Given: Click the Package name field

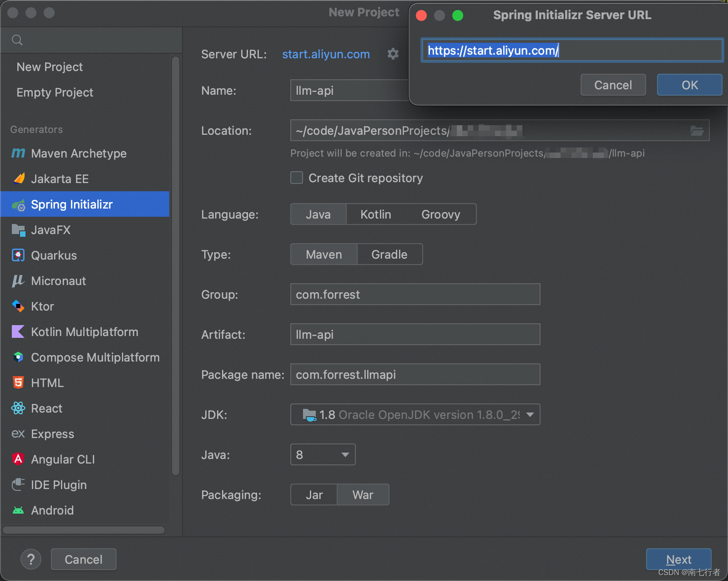Looking at the screenshot, I should (415, 374).
